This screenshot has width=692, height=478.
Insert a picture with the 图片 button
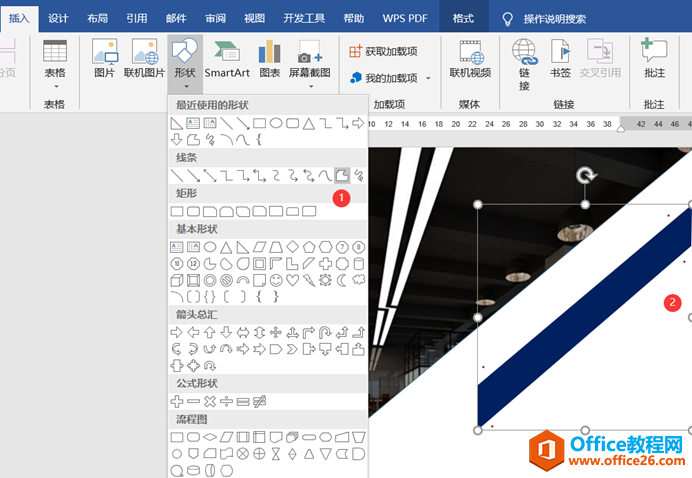pos(104,58)
